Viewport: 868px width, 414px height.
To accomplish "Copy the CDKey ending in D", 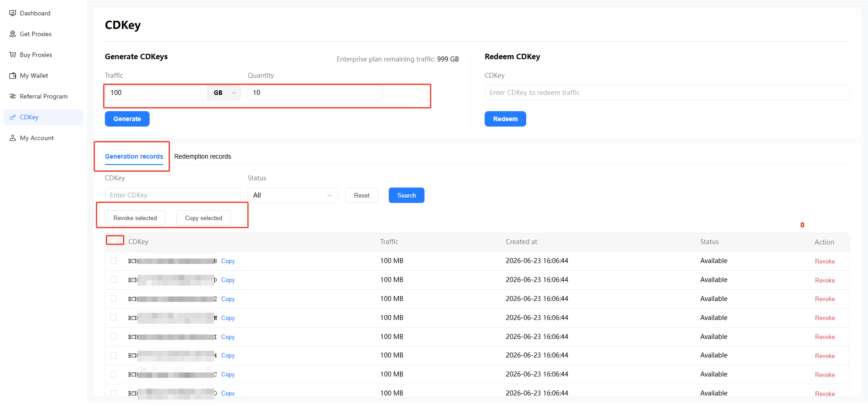I will point(228,280).
